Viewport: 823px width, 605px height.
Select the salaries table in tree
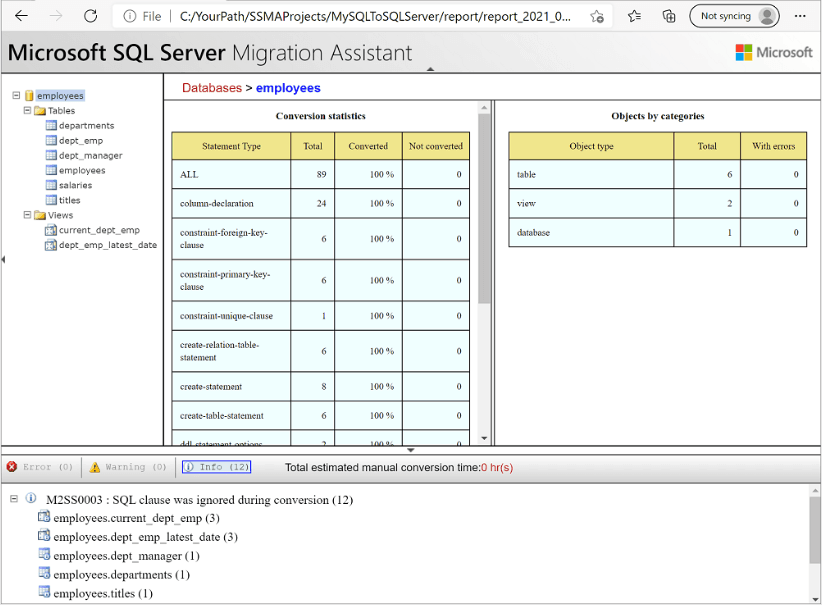[x=75, y=185]
